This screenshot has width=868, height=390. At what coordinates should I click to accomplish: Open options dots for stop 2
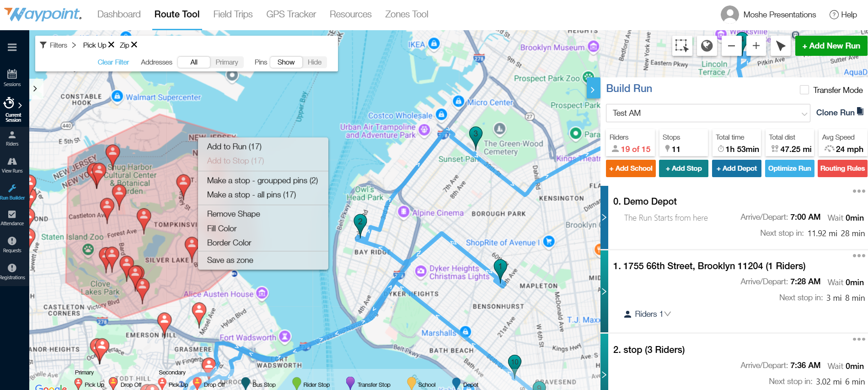tap(859, 340)
